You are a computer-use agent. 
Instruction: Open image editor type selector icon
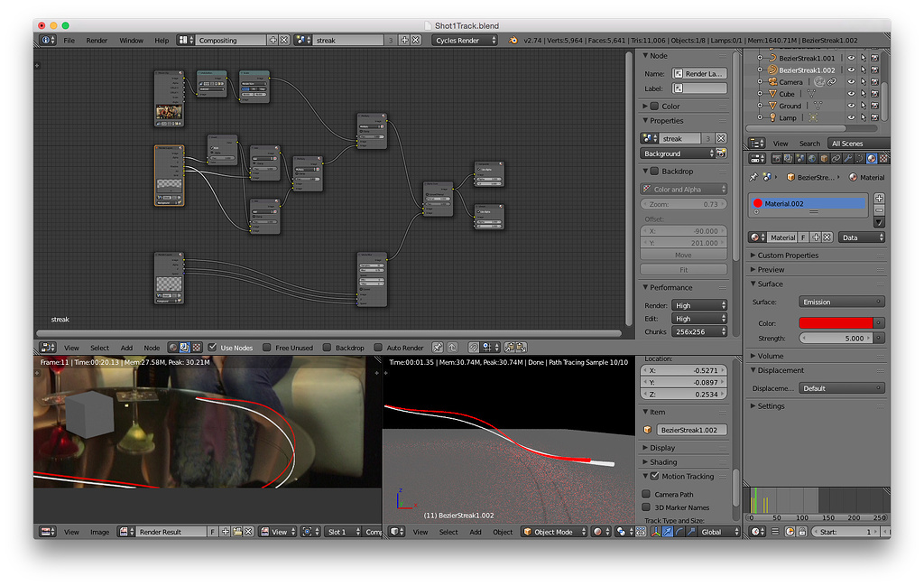point(48,532)
